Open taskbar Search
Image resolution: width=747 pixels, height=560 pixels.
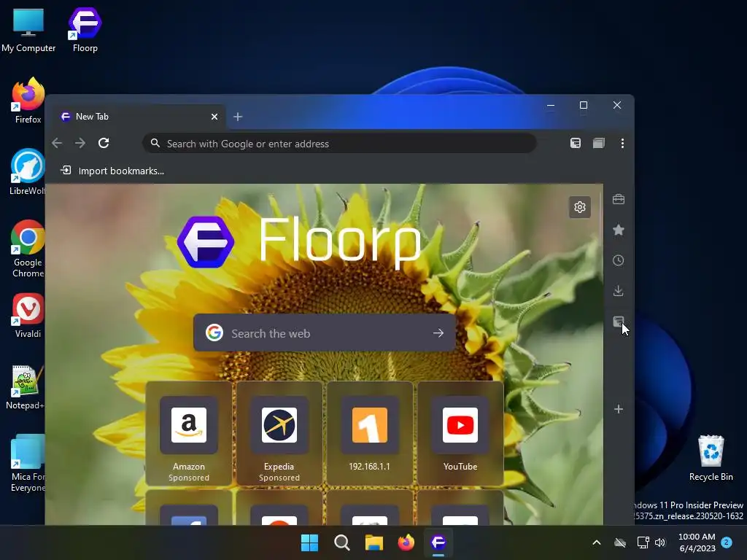[x=342, y=542]
